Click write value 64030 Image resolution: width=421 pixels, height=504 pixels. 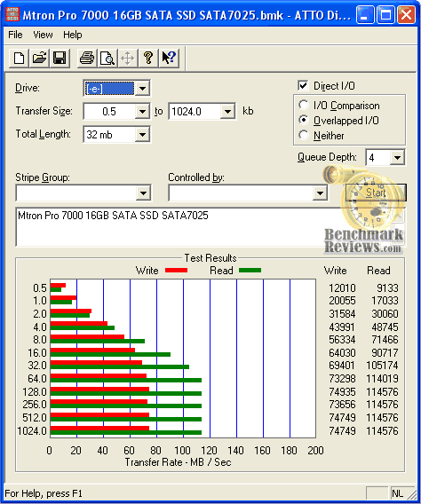coord(342,353)
